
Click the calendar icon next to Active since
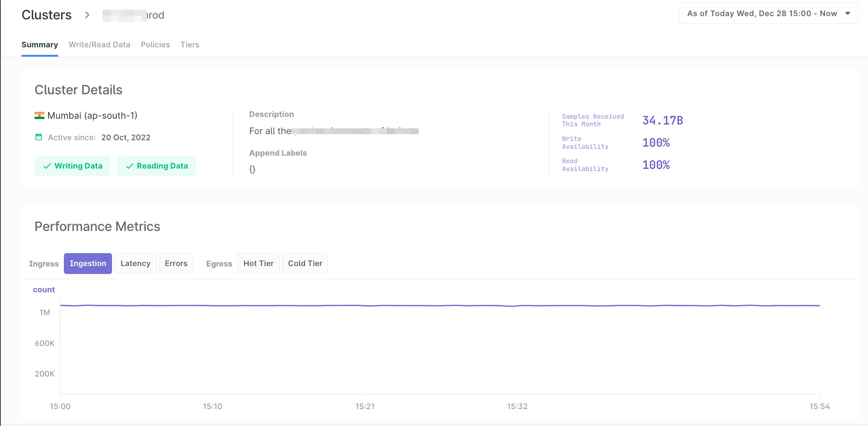(x=38, y=137)
